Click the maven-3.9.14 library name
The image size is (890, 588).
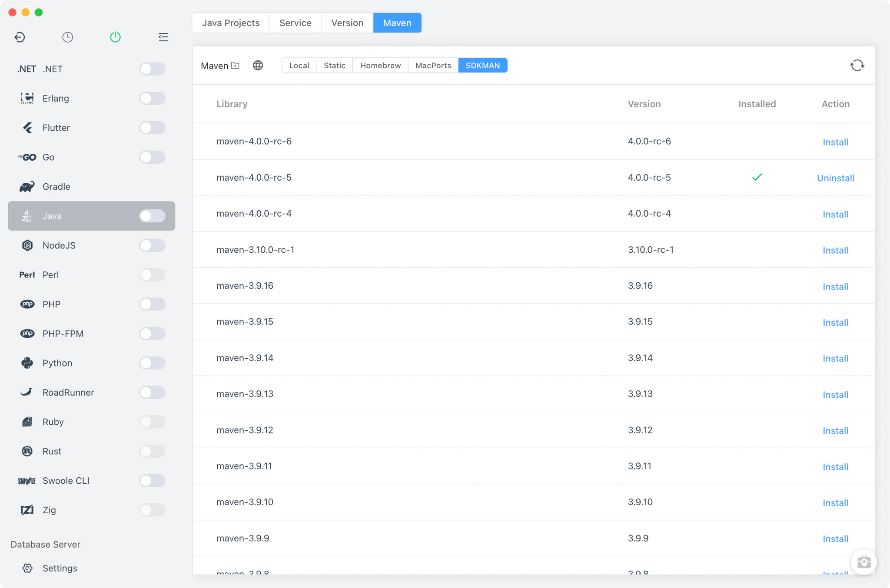click(x=245, y=358)
